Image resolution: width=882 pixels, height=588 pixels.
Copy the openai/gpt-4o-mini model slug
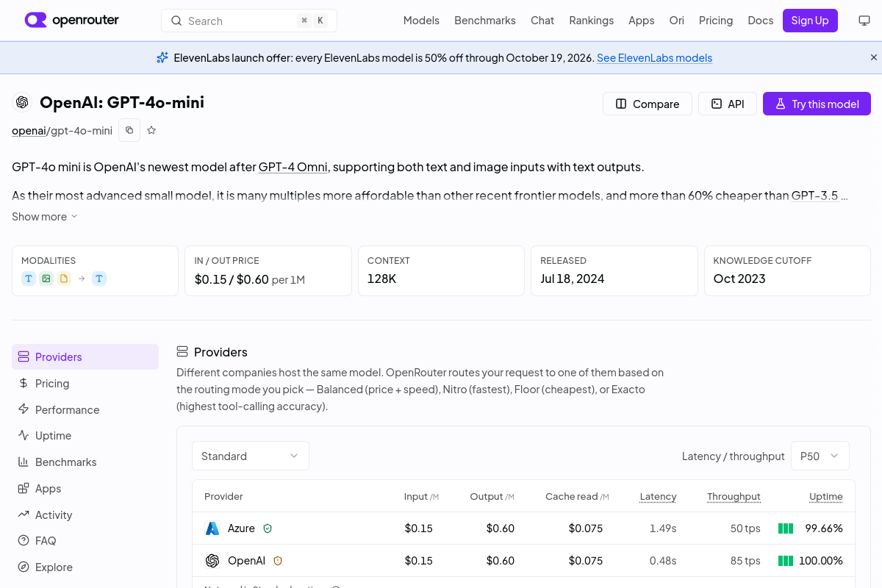pos(129,130)
